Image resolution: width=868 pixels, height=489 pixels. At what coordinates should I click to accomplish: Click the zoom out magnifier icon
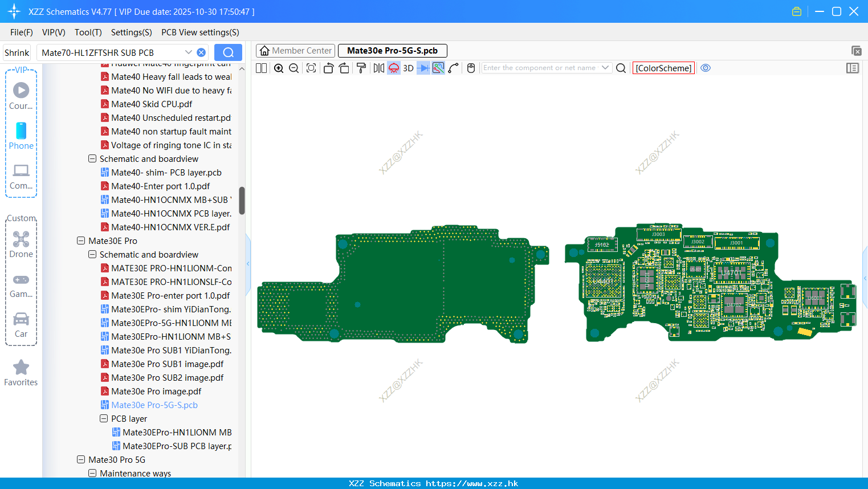click(294, 68)
